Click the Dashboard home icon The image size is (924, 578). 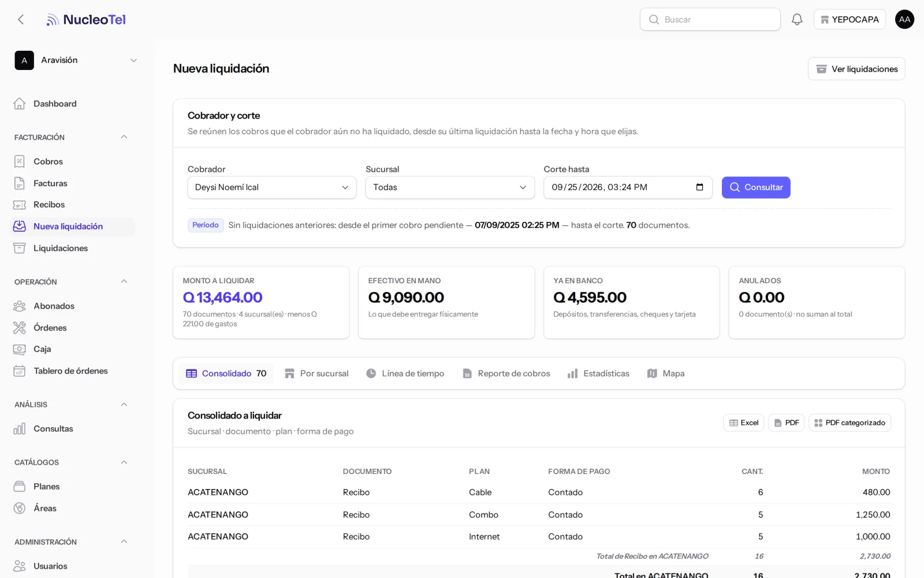[20, 103]
